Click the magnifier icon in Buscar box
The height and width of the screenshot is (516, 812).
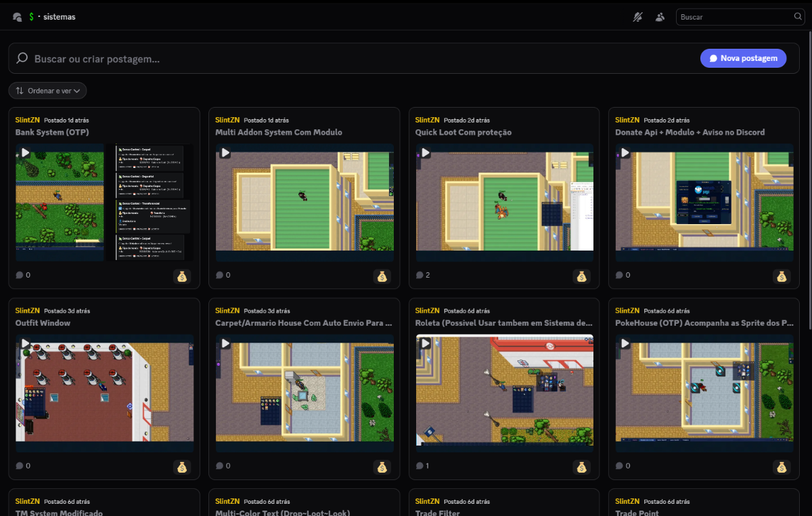point(798,17)
